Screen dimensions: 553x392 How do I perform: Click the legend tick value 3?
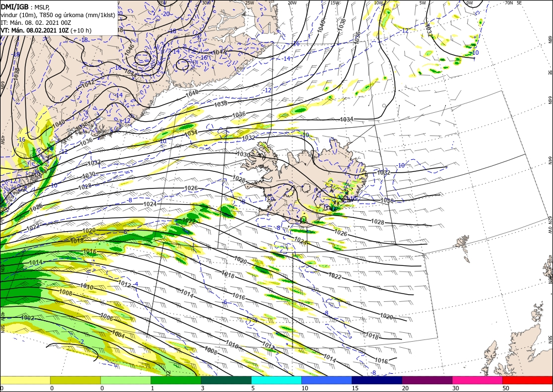tap(202, 388)
